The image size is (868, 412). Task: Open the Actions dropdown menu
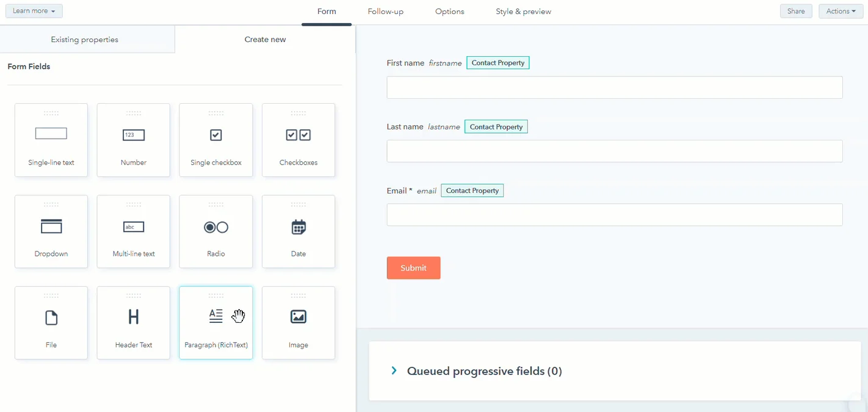841,10
